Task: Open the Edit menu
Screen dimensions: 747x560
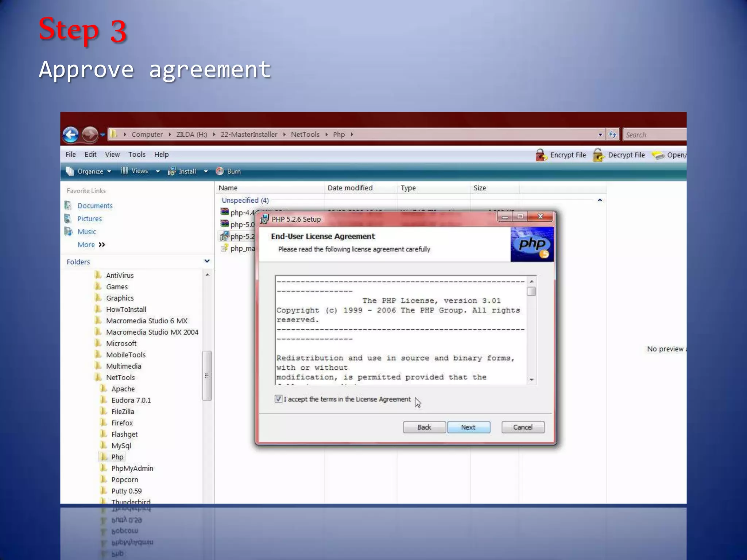Action: [x=90, y=155]
